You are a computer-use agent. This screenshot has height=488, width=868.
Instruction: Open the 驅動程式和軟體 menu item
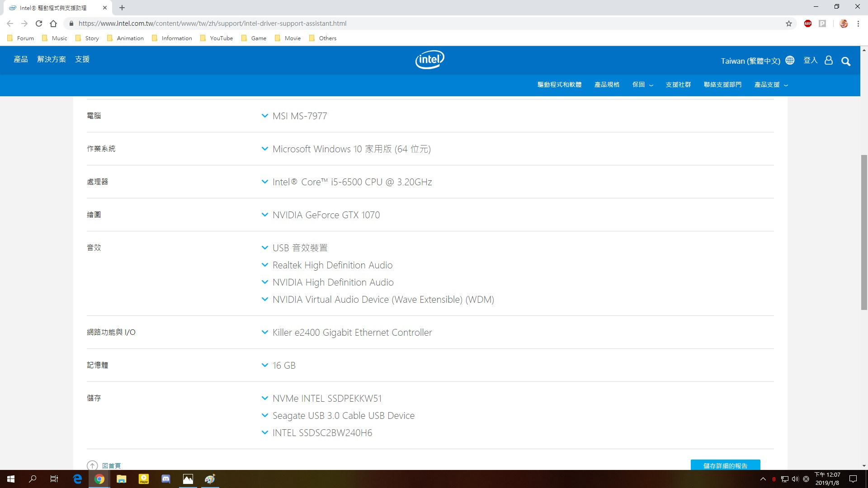(559, 84)
